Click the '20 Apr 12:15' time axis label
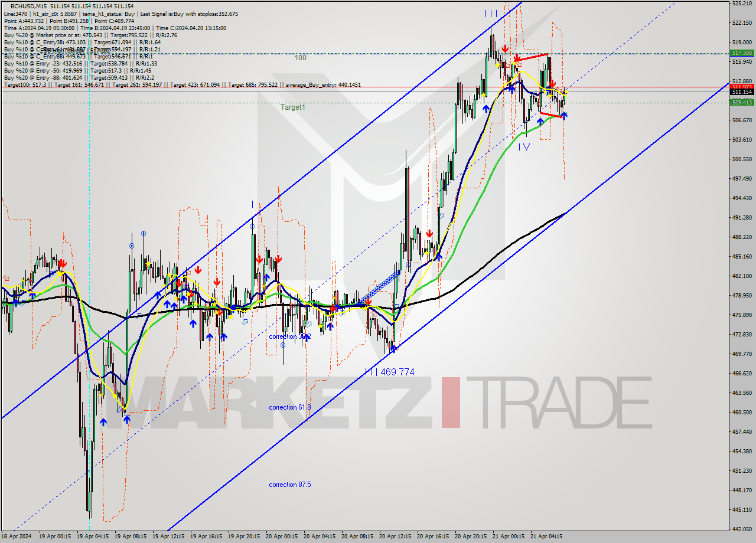 click(x=395, y=537)
